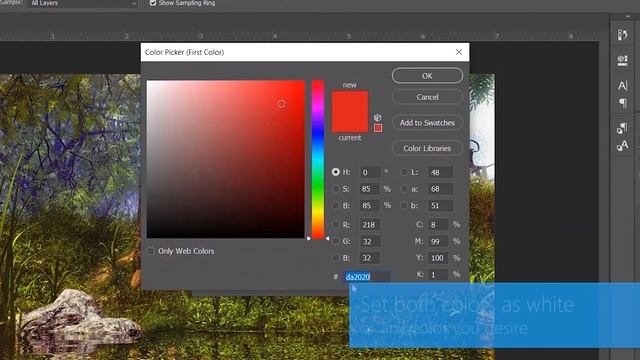
Task: Click the hue spectrum slider
Action: tap(318, 159)
